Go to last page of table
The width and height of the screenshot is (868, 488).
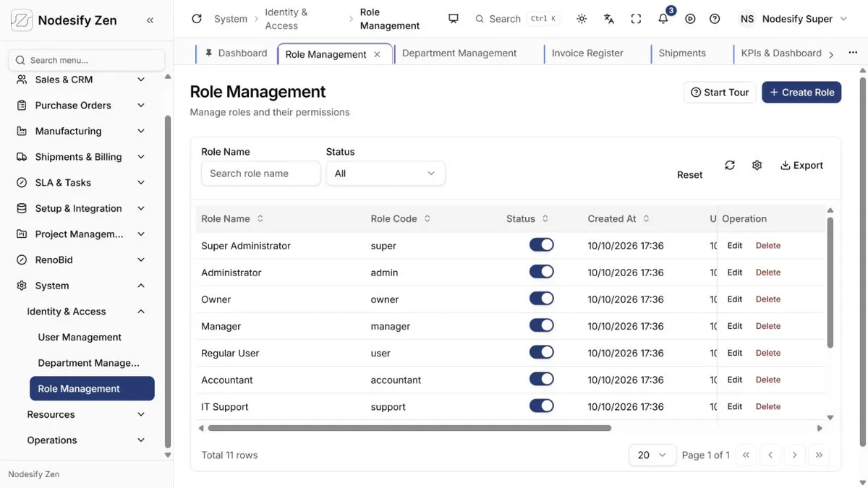coord(819,455)
